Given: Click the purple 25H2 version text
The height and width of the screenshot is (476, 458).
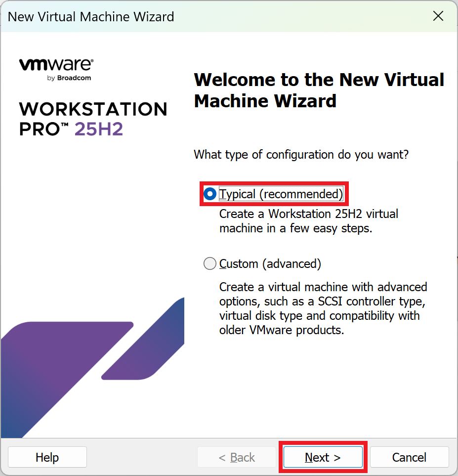Looking at the screenshot, I should (x=99, y=129).
